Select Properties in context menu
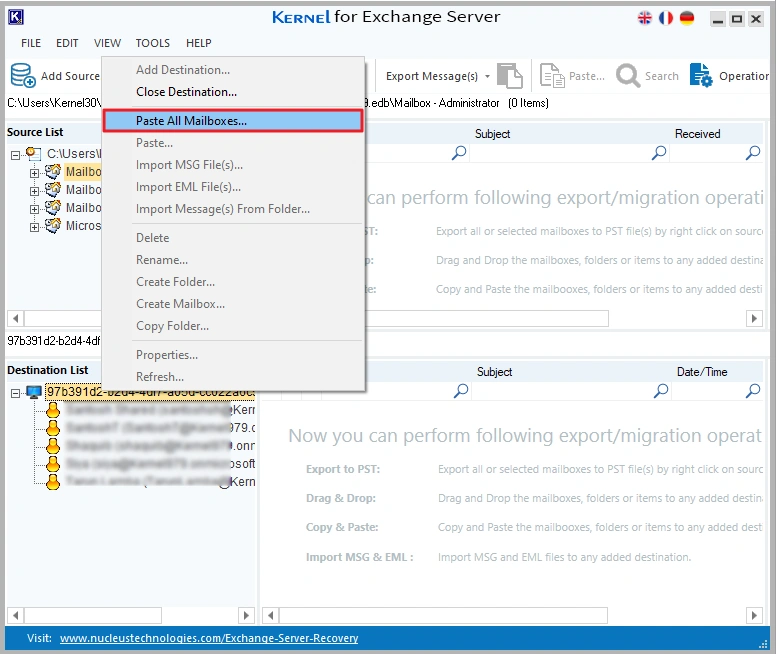Viewport: 776px width, 654px height. 233,354
